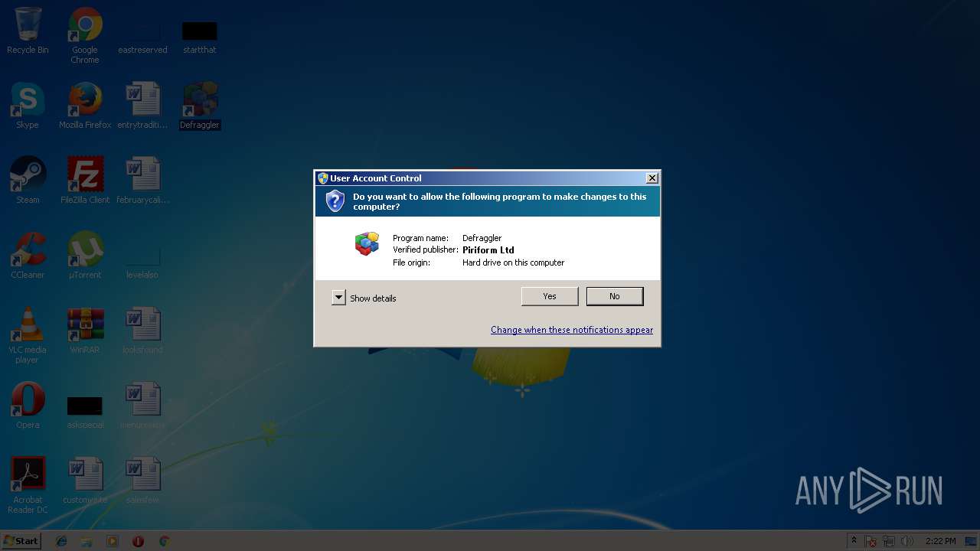Open 'Change when these notifications appear' link
The height and width of the screenshot is (551, 980).
(572, 330)
